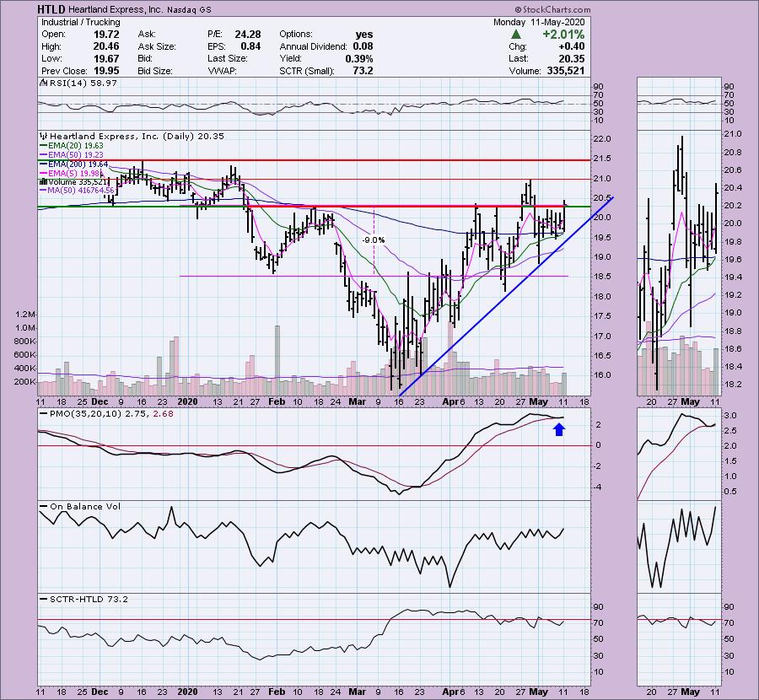Click the green EMA(20) legend line swatch
The width and height of the screenshot is (759, 700).
tap(43, 146)
